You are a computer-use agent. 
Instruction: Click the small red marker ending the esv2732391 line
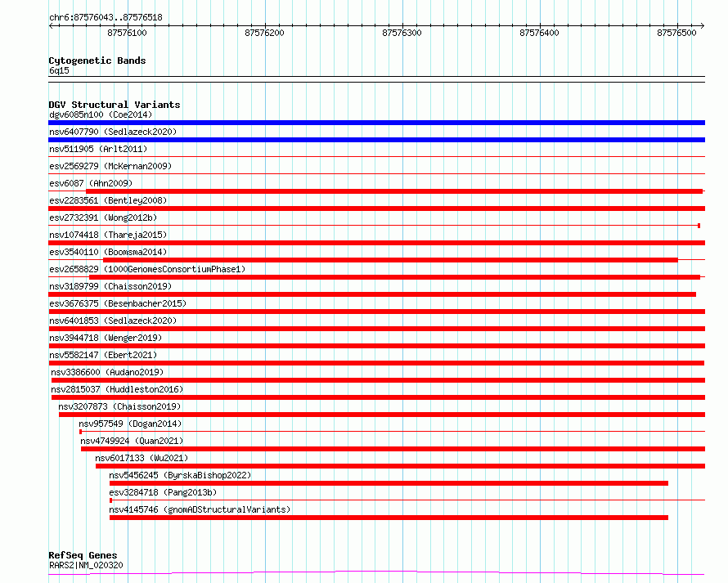click(699, 226)
